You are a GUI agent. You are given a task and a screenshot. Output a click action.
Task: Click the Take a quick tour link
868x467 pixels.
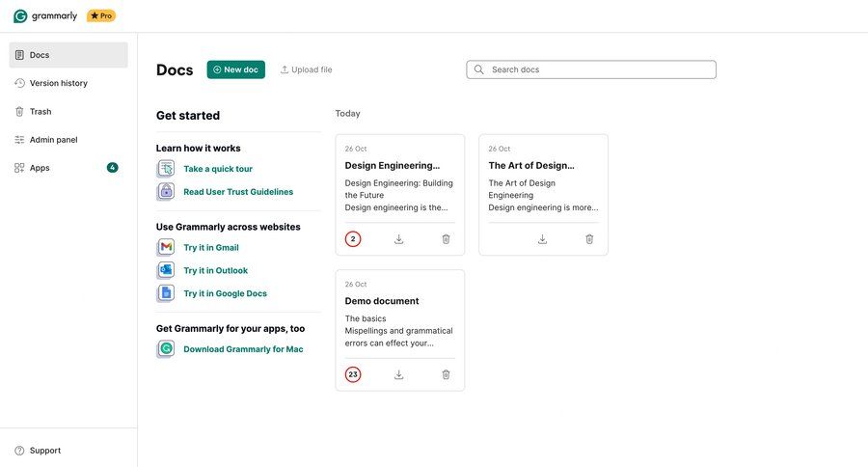coord(218,169)
